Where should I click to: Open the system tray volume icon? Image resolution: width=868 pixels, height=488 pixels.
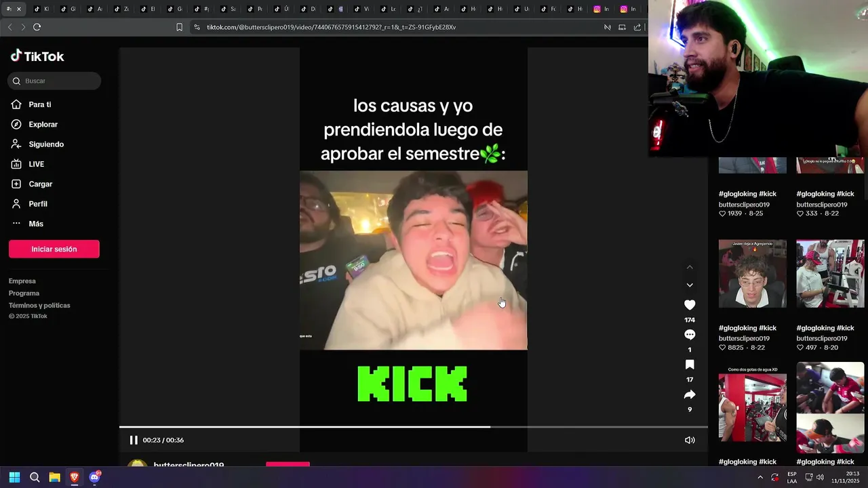(x=821, y=477)
